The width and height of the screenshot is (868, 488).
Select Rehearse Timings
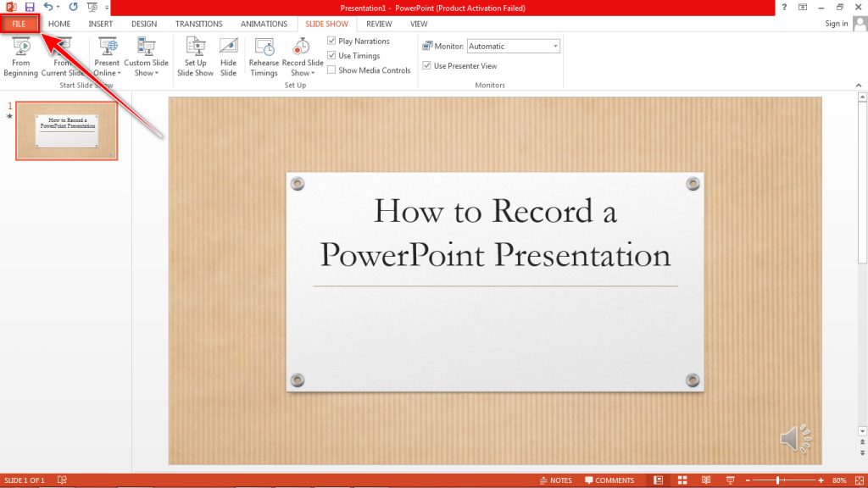pos(264,55)
